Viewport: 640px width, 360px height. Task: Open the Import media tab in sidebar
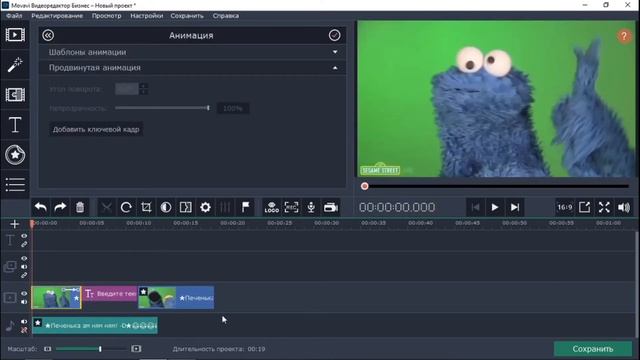(x=15, y=35)
